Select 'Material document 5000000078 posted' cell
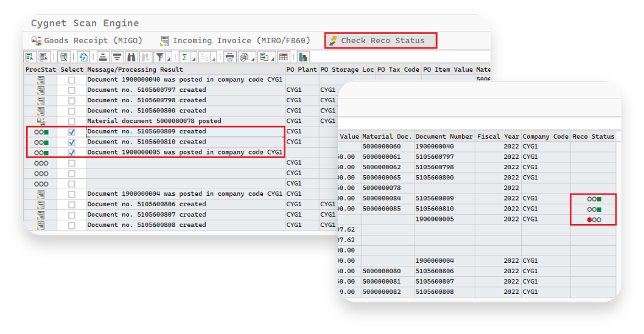 coord(186,121)
